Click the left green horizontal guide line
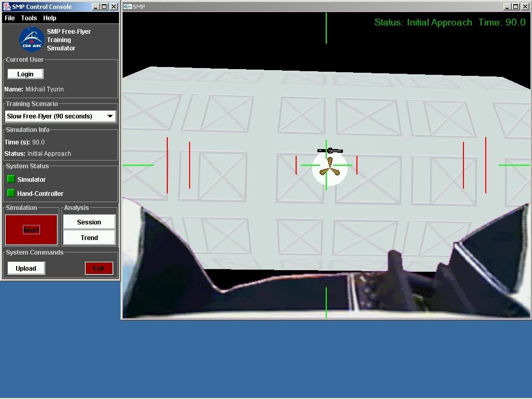The height and width of the screenshot is (399, 532). [x=137, y=165]
